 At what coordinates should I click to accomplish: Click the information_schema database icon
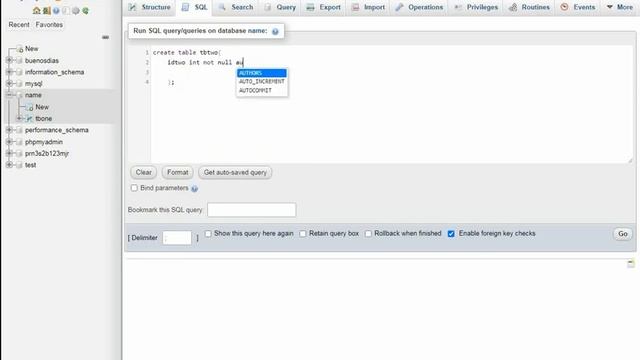19,72
